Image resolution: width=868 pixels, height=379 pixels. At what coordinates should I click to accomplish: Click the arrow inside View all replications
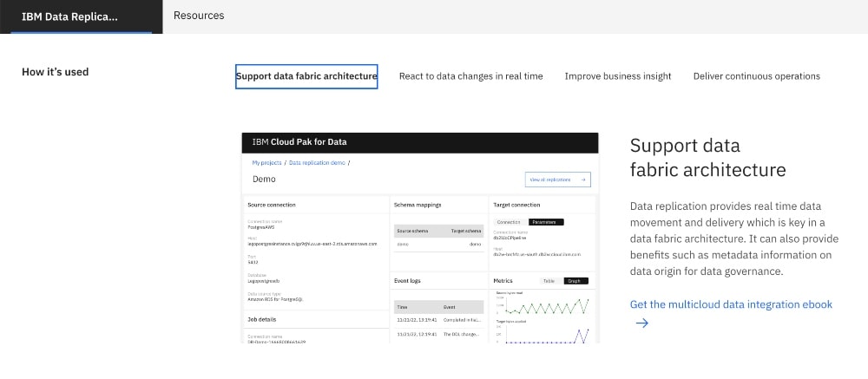(x=584, y=180)
